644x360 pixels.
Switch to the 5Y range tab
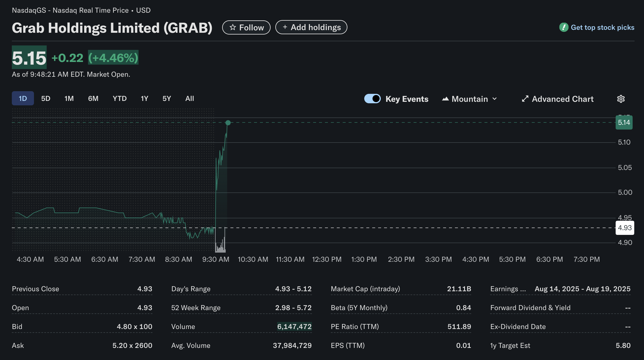[x=167, y=98]
